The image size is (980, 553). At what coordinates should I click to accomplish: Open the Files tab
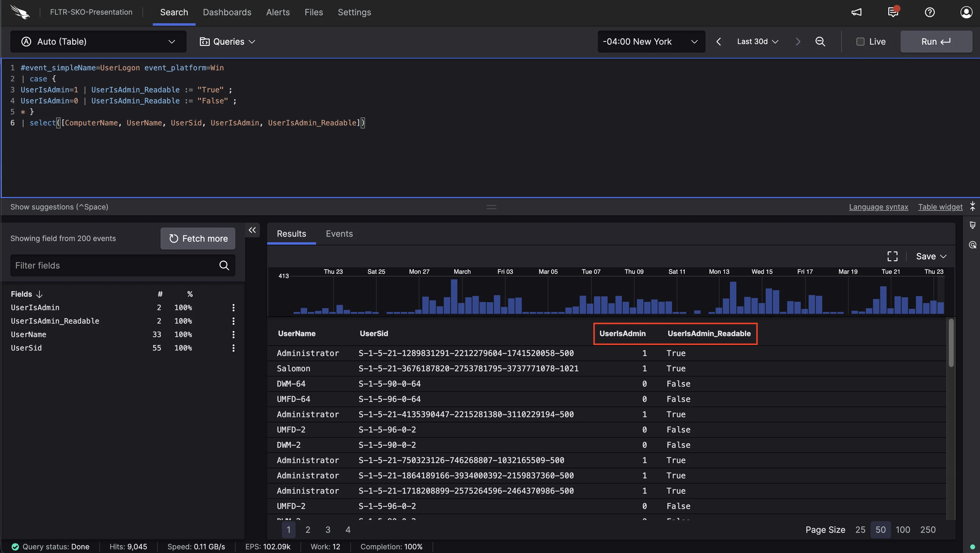[x=314, y=12]
